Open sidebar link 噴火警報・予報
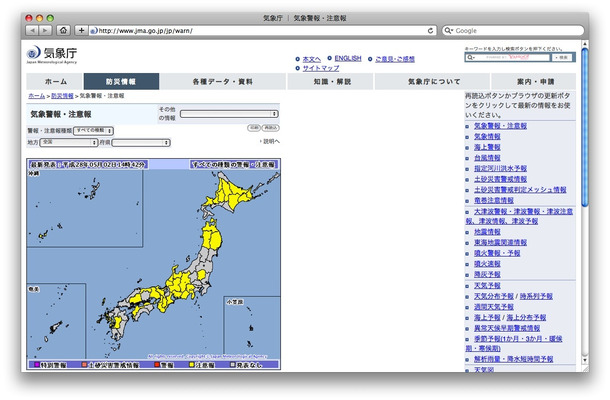The width and height of the screenshot is (610, 400). tap(497, 253)
